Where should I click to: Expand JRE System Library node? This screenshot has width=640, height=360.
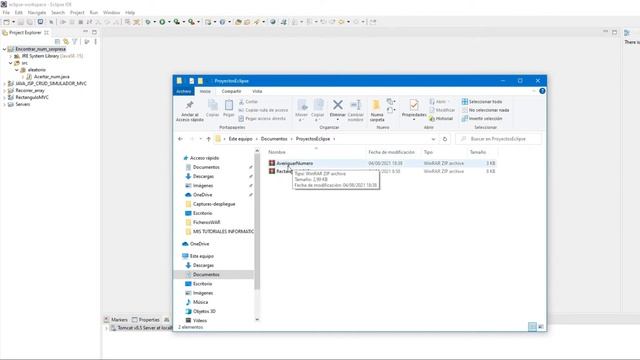pos(11,56)
